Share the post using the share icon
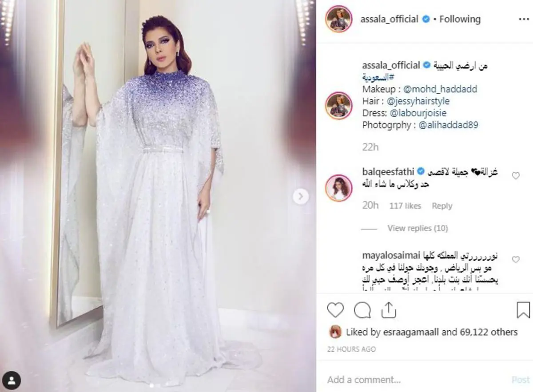533x392 pixels. tap(388, 309)
